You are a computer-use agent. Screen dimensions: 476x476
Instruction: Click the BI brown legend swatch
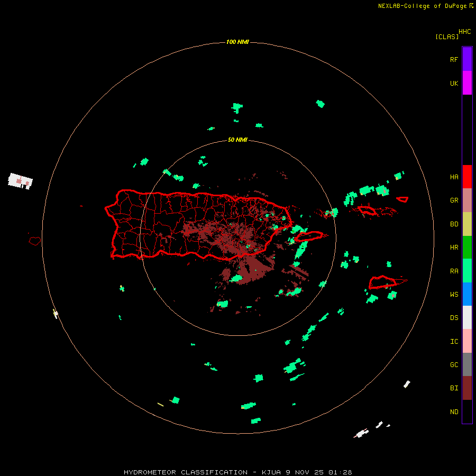click(x=467, y=388)
